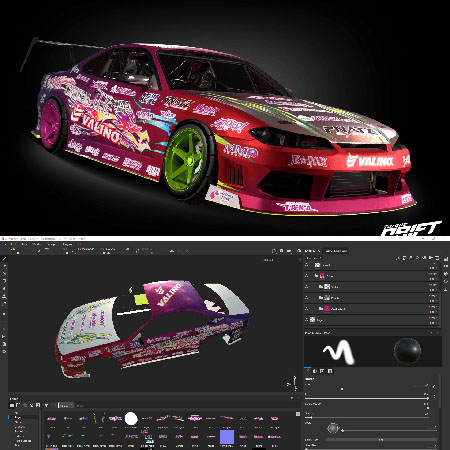The width and height of the screenshot is (450, 450).
Task: Click the add folder icon in Layers toolbar
Action: (x=430, y=258)
